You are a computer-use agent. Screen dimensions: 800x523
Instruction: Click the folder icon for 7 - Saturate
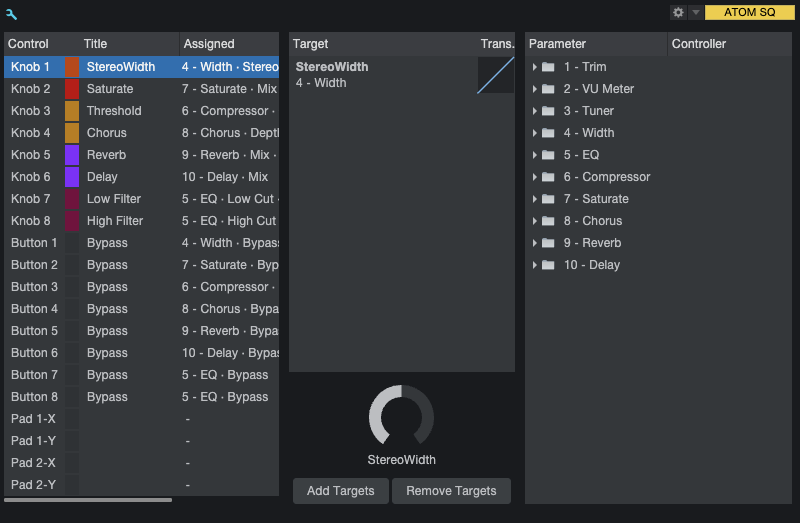click(548, 199)
